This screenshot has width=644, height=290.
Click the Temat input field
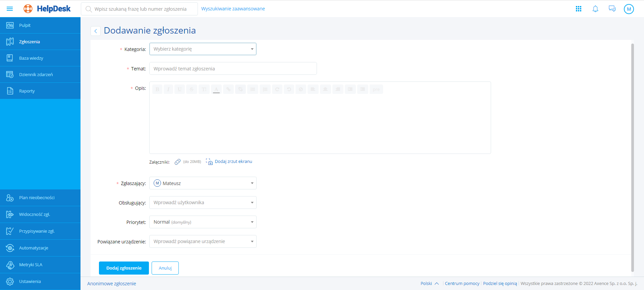click(233, 68)
